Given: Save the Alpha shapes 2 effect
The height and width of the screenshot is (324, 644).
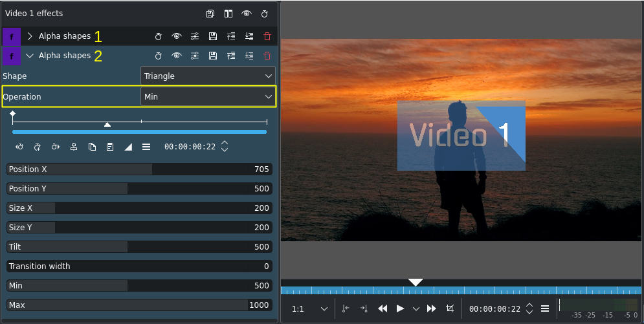Looking at the screenshot, I should click(x=213, y=56).
